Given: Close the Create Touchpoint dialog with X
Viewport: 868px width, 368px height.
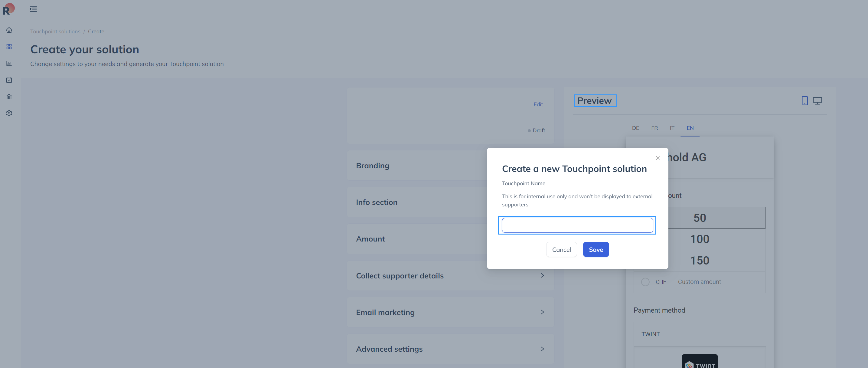Looking at the screenshot, I should pos(658,158).
